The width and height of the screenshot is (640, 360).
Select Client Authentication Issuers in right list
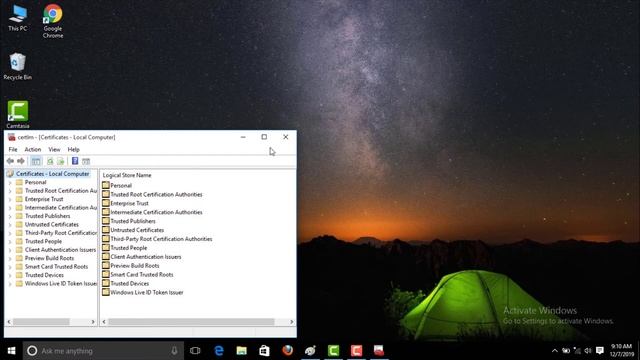click(146, 257)
